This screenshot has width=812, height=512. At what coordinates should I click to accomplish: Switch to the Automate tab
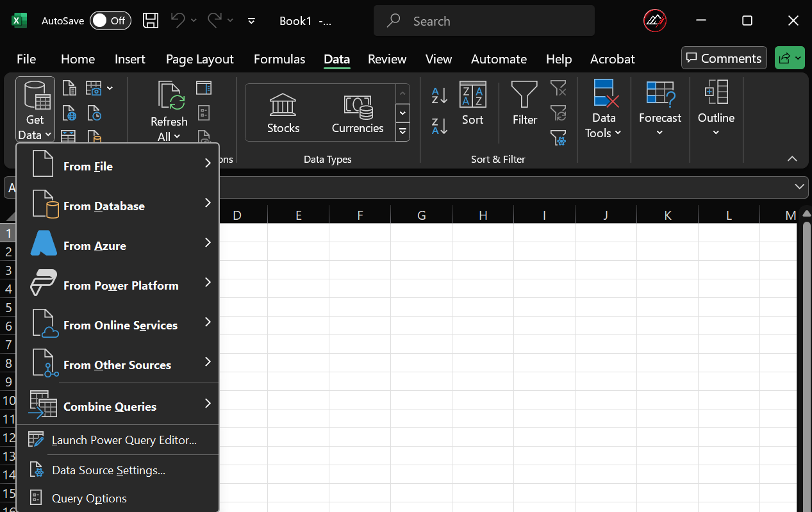[499, 59]
